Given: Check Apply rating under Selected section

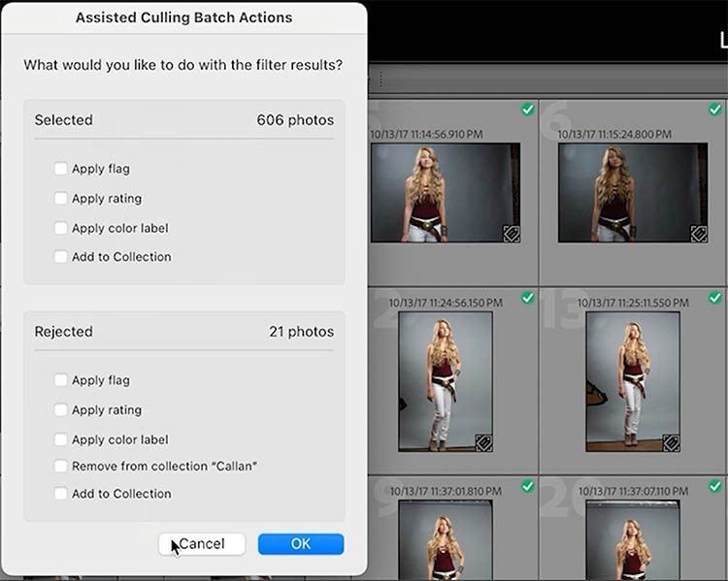Looking at the screenshot, I should tap(61, 199).
